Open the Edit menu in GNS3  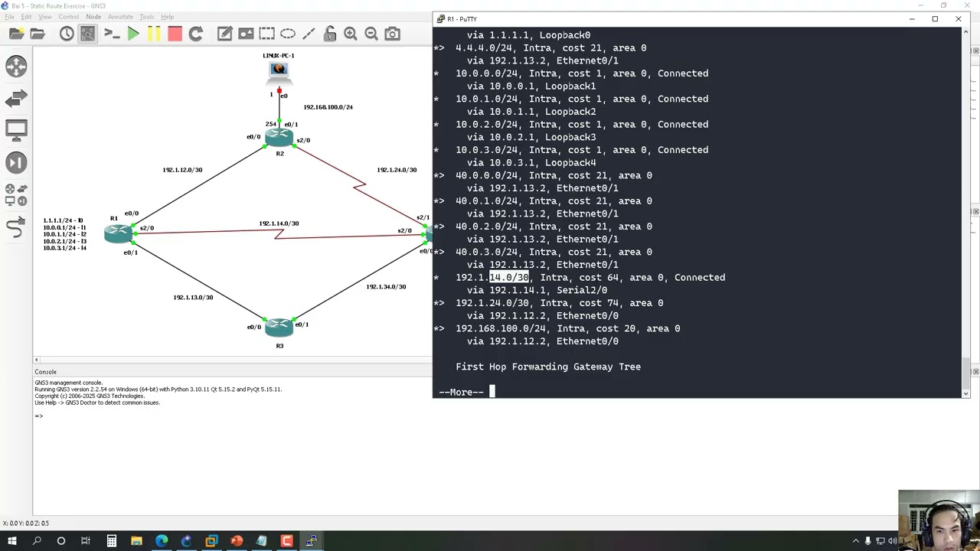click(27, 17)
